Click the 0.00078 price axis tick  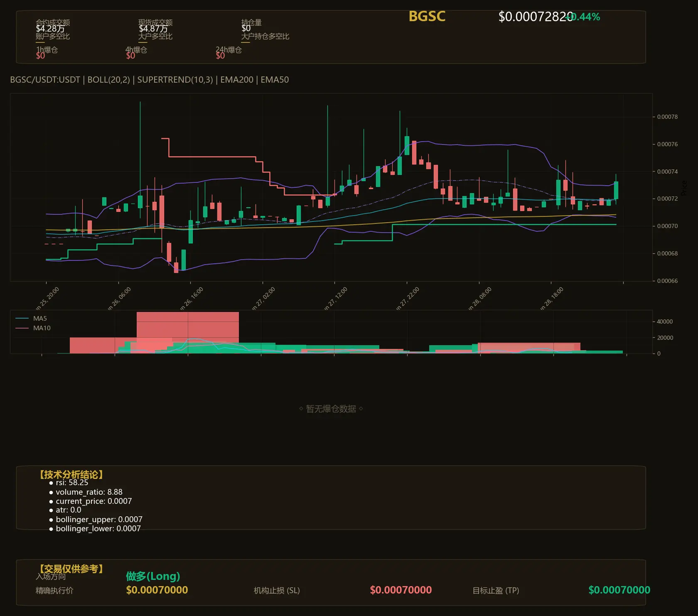pyautogui.click(x=667, y=117)
